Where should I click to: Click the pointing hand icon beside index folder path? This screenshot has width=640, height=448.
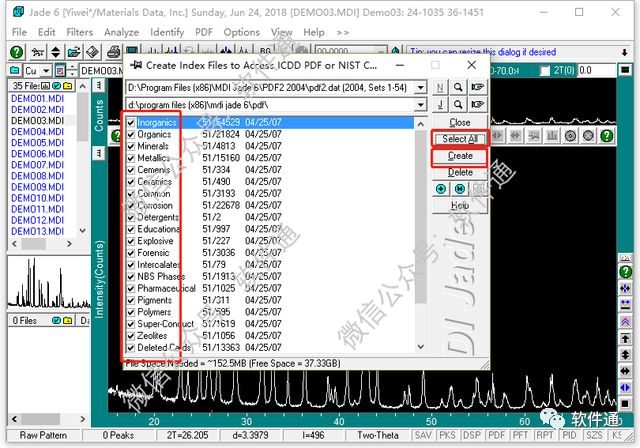[477, 104]
